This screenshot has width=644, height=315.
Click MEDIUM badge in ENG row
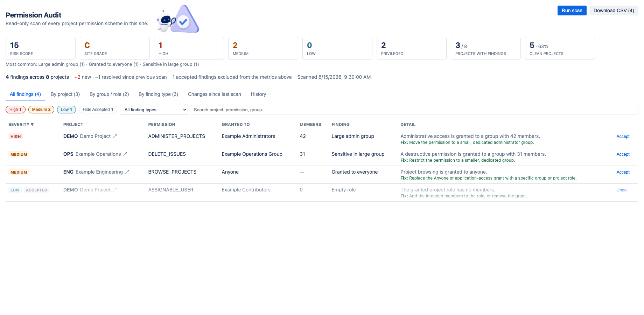19,172
